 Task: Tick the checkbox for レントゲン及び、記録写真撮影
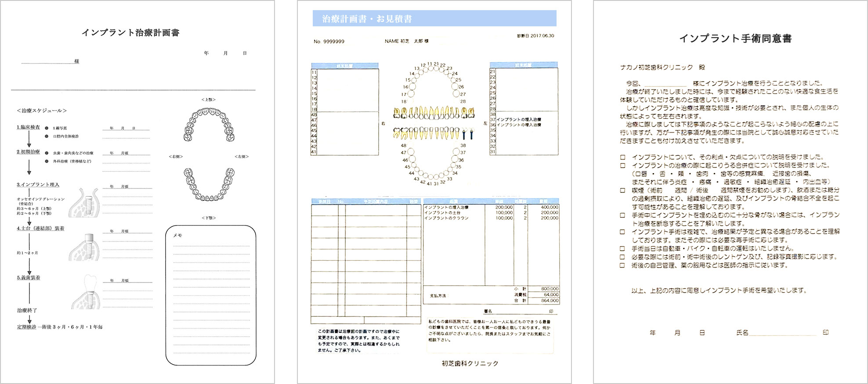[x=622, y=257]
